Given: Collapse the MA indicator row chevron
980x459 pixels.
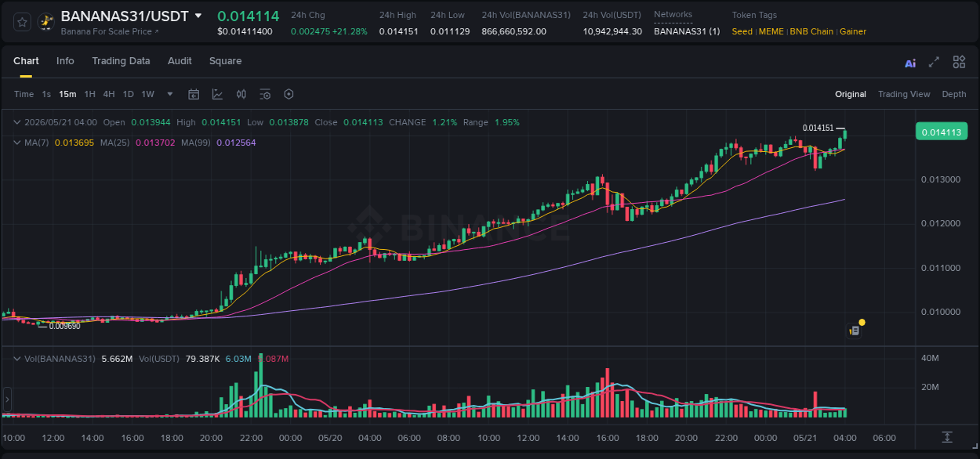Looking at the screenshot, I should (x=17, y=143).
